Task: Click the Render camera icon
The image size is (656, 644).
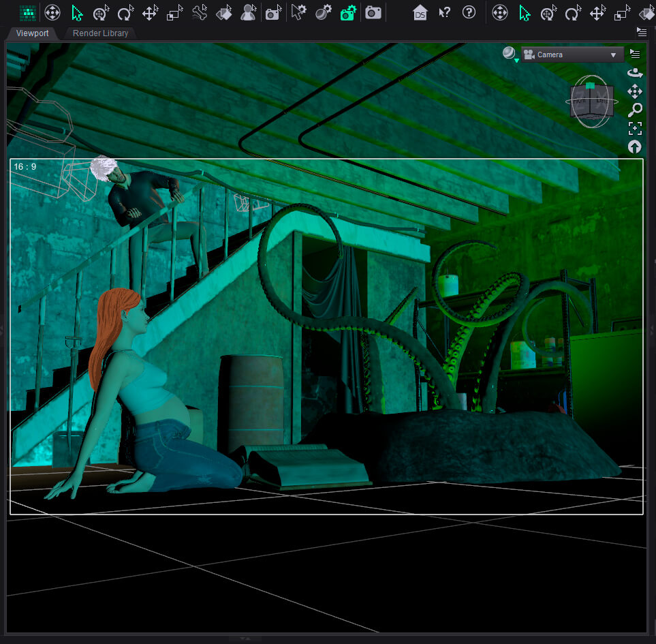Action: pos(373,13)
